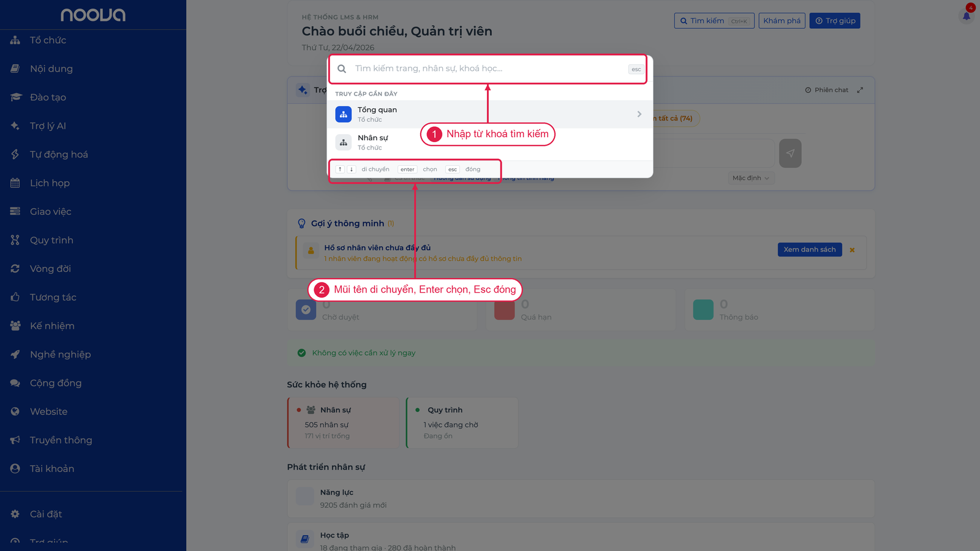Click the Cài đặt gear icon
Viewport: 980px width, 551px height.
15,514
